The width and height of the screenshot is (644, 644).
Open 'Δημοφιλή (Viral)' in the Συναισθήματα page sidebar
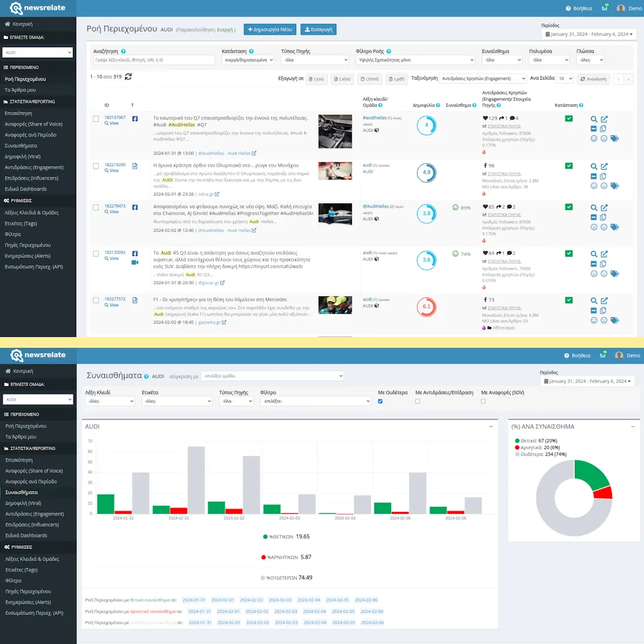pyautogui.click(x=23, y=503)
